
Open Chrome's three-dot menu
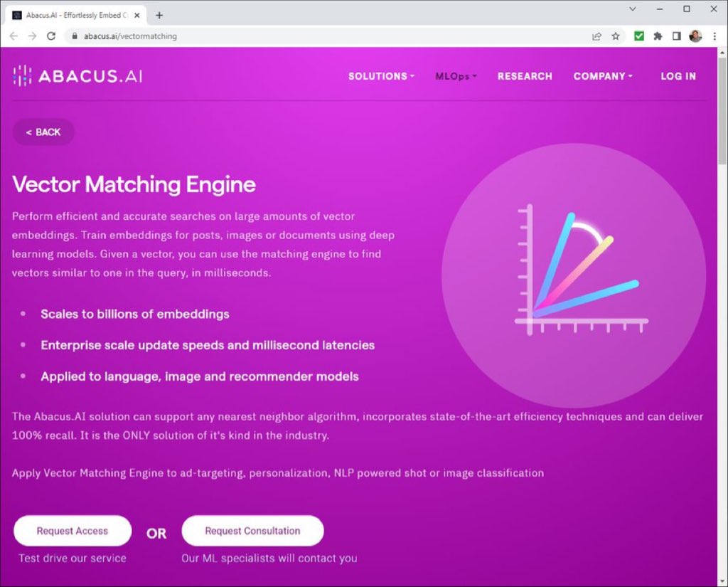[x=714, y=36]
